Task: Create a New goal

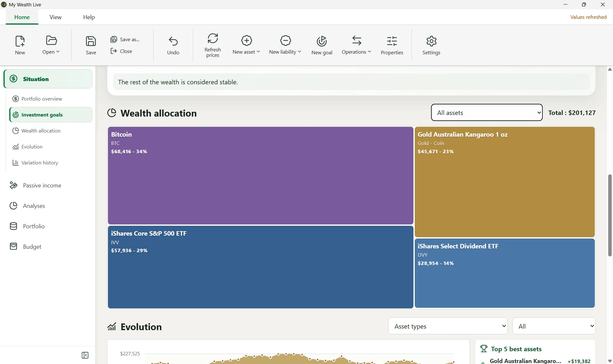Action: click(x=322, y=45)
